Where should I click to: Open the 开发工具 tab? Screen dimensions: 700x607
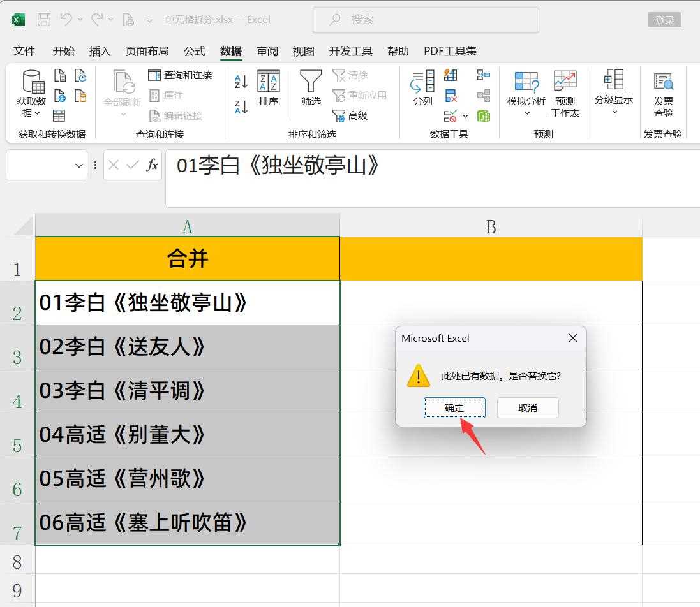click(350, 51)
